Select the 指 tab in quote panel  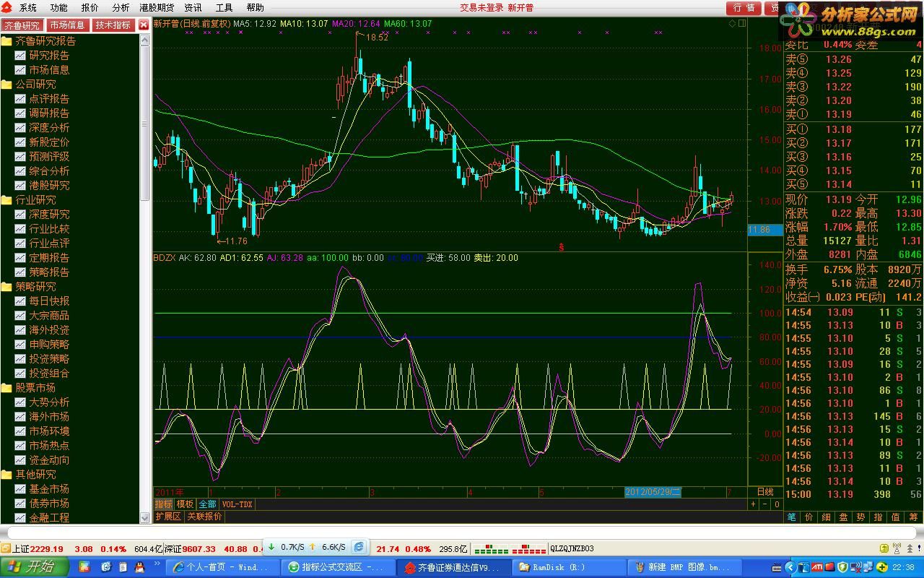coord(879,517)
